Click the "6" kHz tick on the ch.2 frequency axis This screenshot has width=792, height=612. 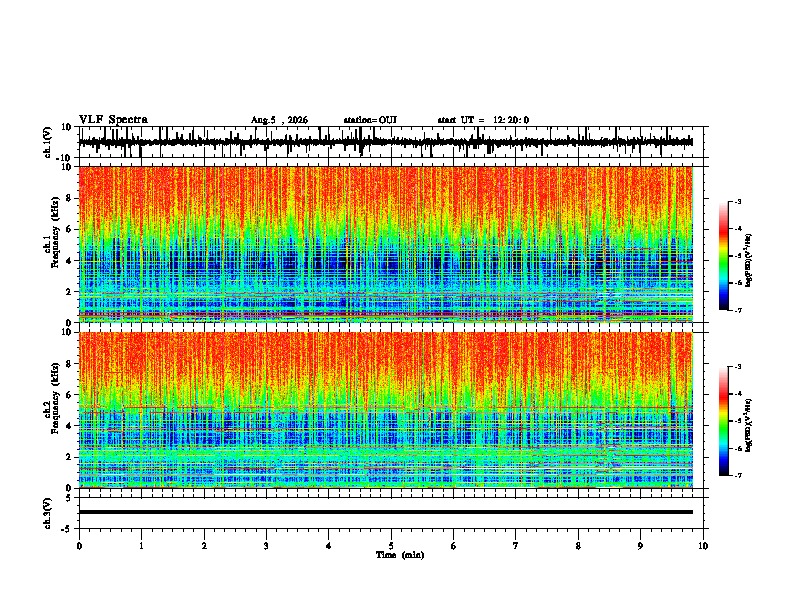[x=69, y=395]
